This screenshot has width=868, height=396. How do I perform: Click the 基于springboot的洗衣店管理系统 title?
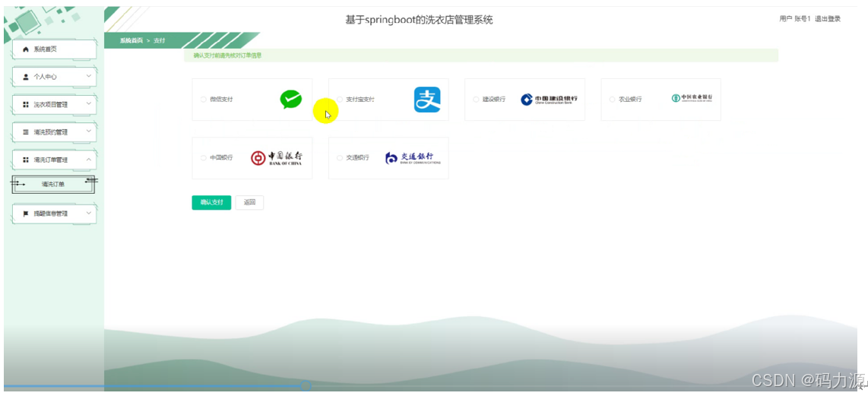[x=419, y=20]
